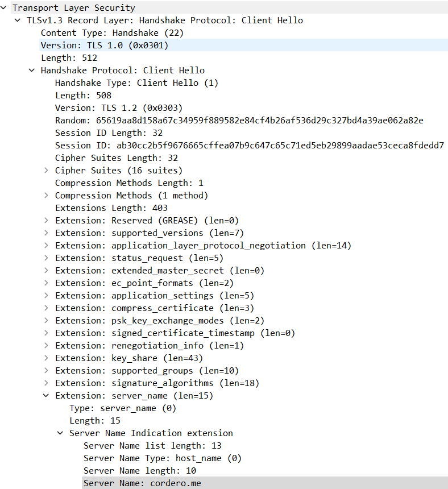Image resolution: width=448 pixels, height=489 pixels.
Task: Select Extension: ec_point_formats (len=2) text
Action: pos(144,283)
